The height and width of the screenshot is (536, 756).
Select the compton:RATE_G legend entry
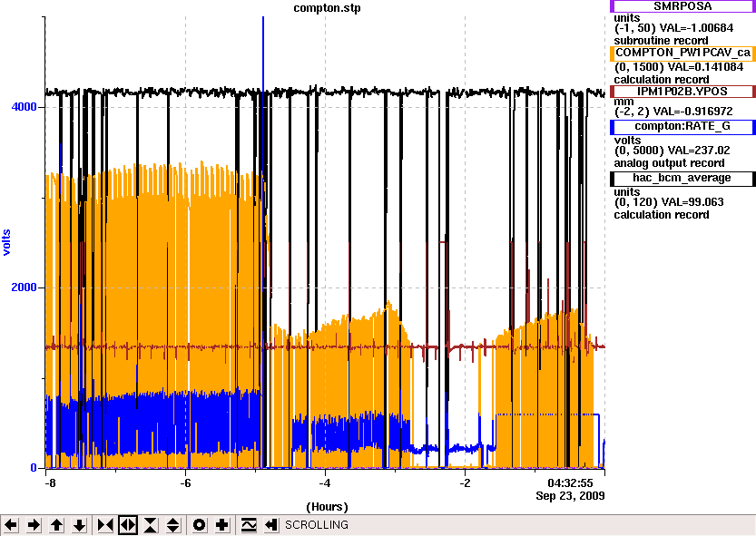[x=682, y=126]
